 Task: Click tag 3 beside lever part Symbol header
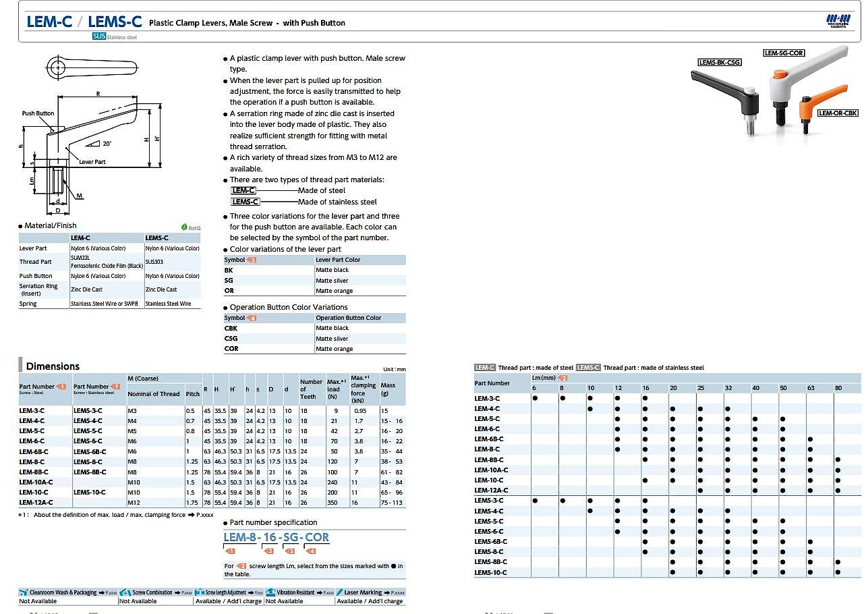(252, 260)
